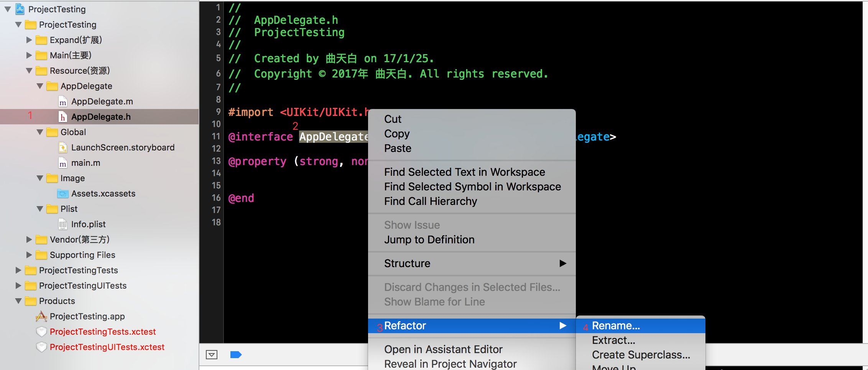The image size is (868, 370).
Task: Open LaunchScreen.storyboard file icon
Action: [x=63, y=147]
